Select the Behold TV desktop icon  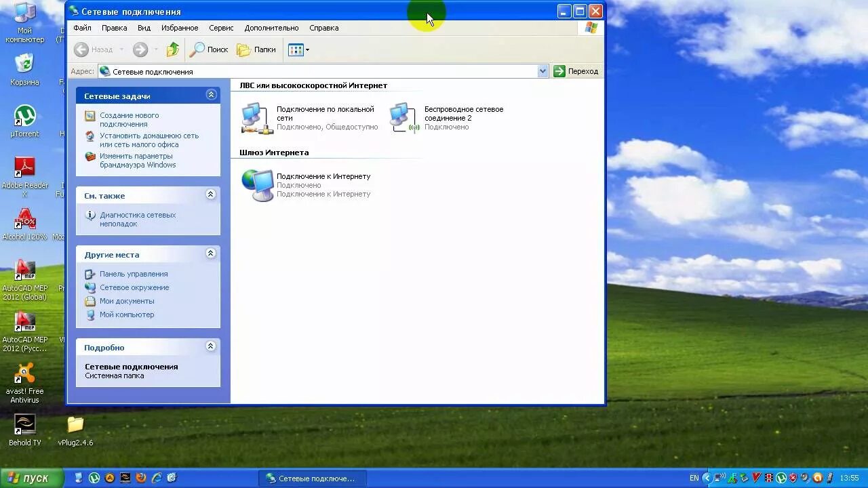[x=24, y=430]
